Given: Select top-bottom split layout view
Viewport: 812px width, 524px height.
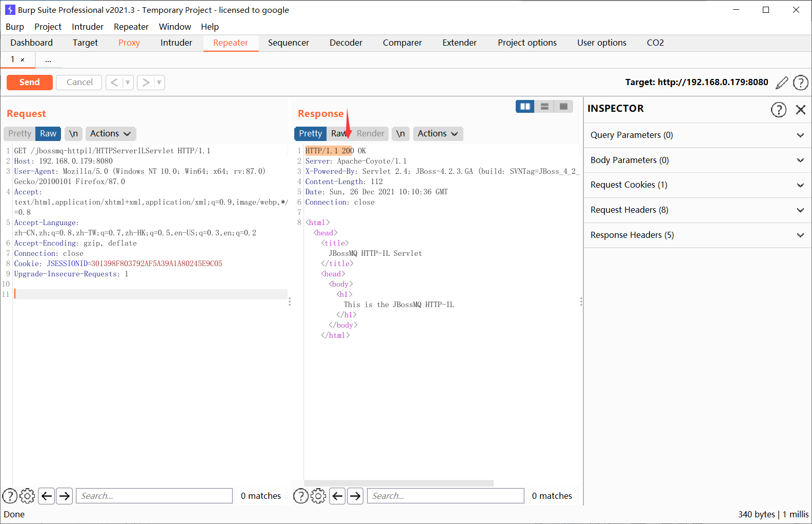Looking at the screenshot, I should pos(544,106).
